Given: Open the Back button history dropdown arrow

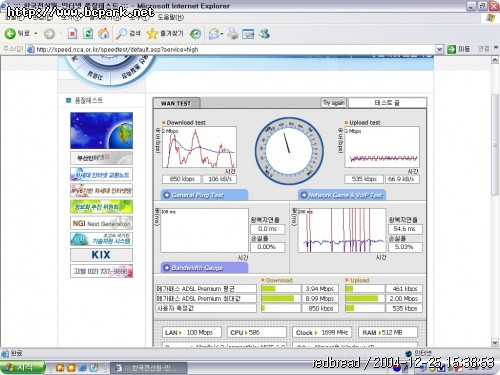Looking at the screenshot, I should tap(36, 34).
